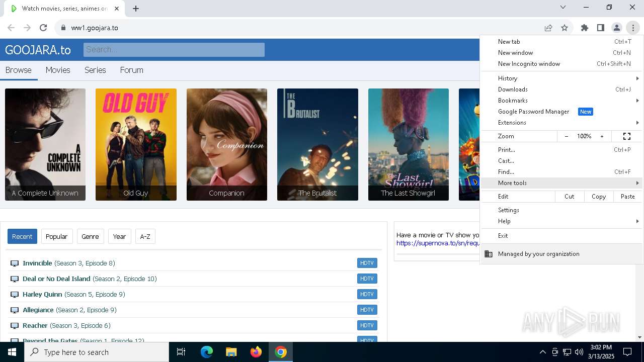Bookmark this tab with the star icon
This screenshot has width=644, height=362.
(565, 28)
